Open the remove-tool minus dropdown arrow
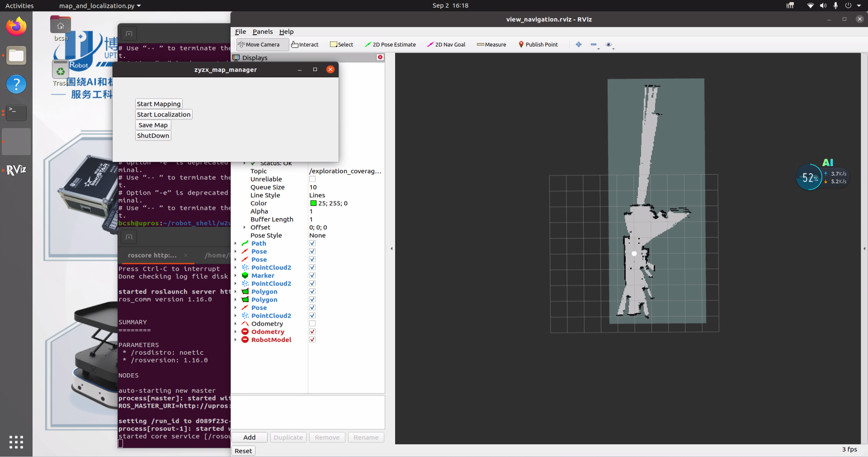Viewport: 868px width, 457px height. click(x=599, y=48)
